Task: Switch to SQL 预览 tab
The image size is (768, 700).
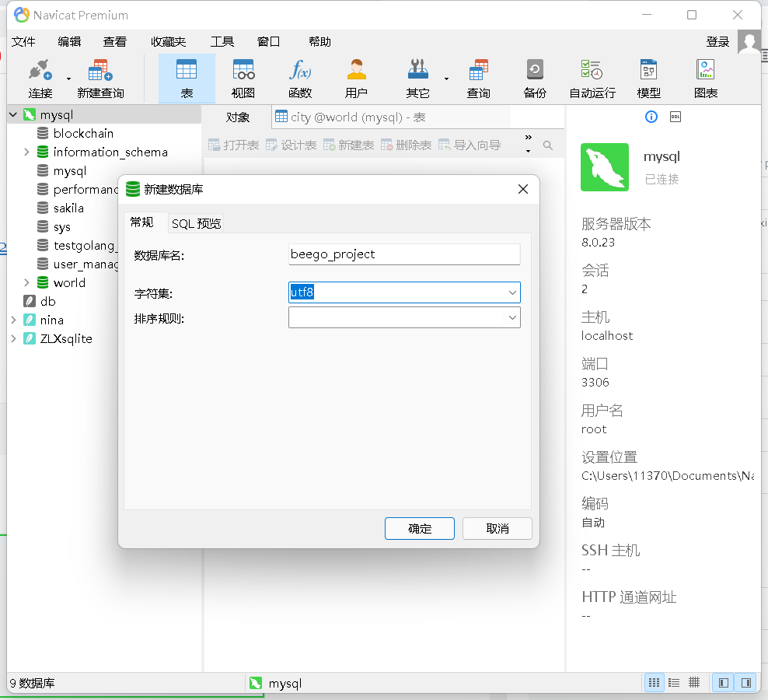Action: (x=196, y=223)
